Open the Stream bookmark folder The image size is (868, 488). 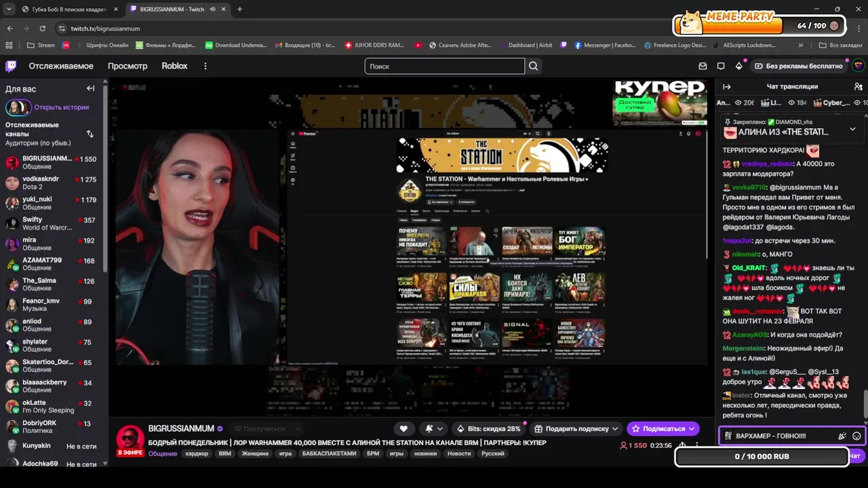point(41,45)
